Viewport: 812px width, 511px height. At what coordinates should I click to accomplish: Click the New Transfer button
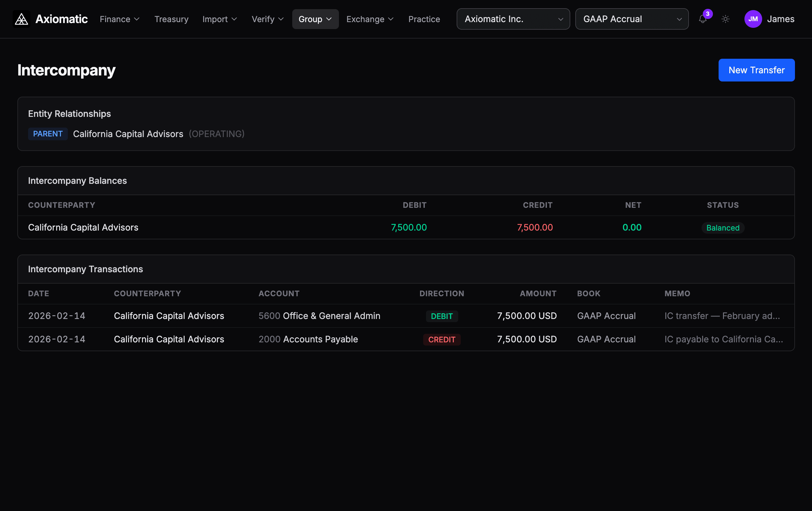click(756, 70)
